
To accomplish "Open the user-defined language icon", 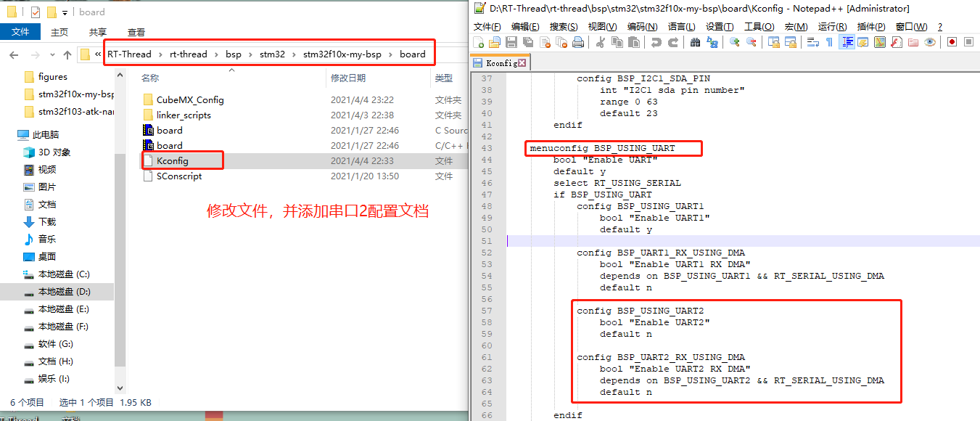I will 863,43.
